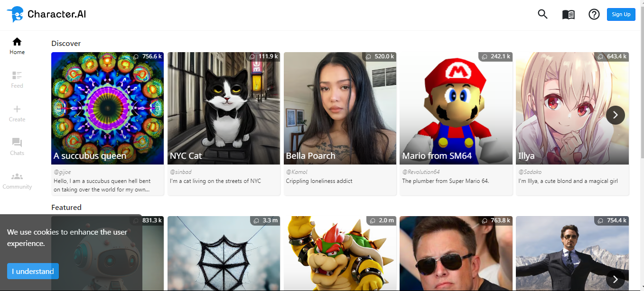Open Feed in sidebar
The image size is (644, 291).
pyautogui.click(x=17, y=80)
